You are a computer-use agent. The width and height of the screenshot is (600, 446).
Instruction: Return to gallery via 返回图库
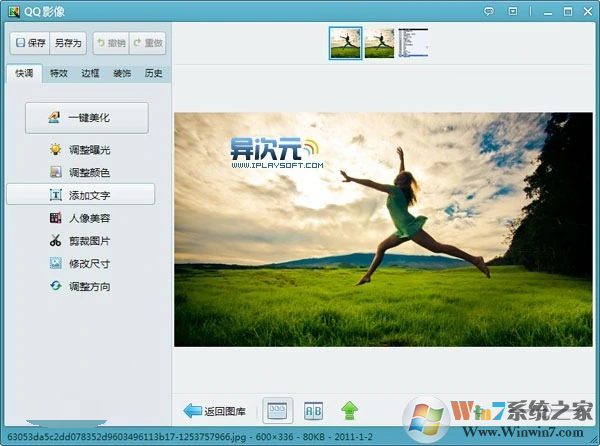[x=214, y=411]
